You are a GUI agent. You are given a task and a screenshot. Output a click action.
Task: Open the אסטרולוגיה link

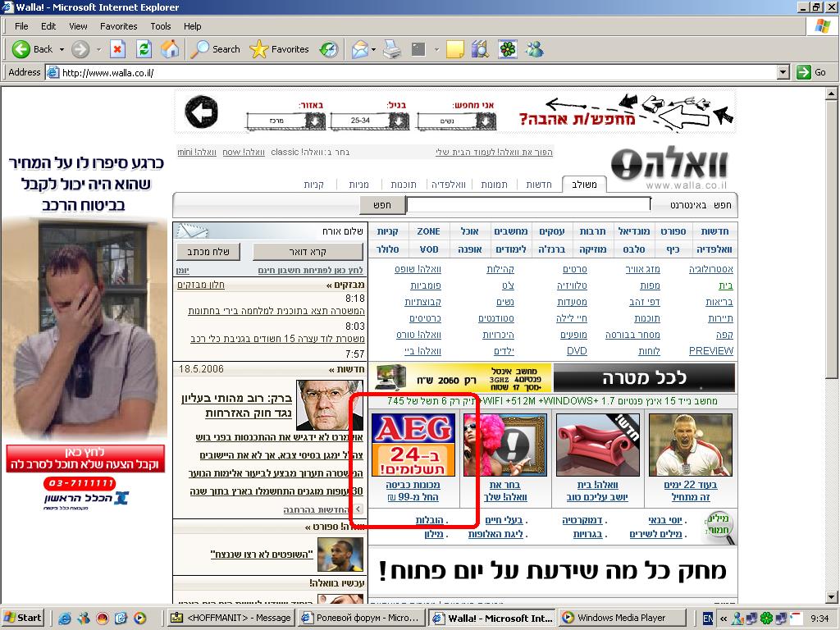point(711,269)
